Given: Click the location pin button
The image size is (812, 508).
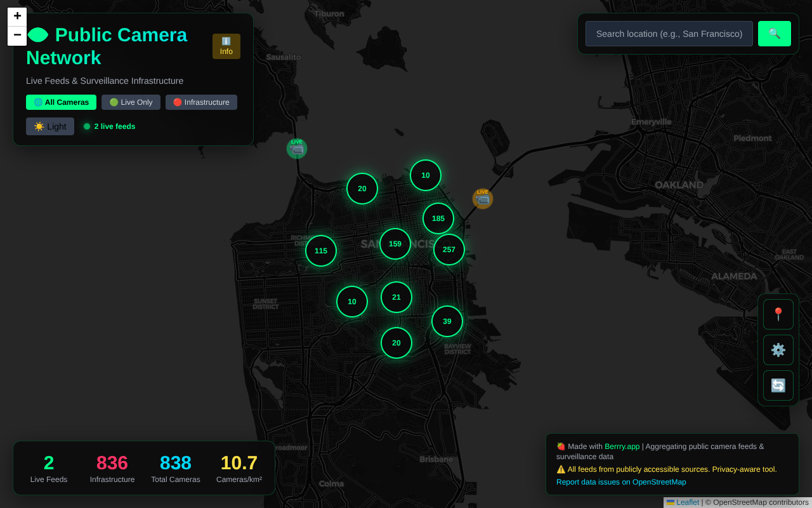Looking at the screenshot, I should (x=778, y=314).
